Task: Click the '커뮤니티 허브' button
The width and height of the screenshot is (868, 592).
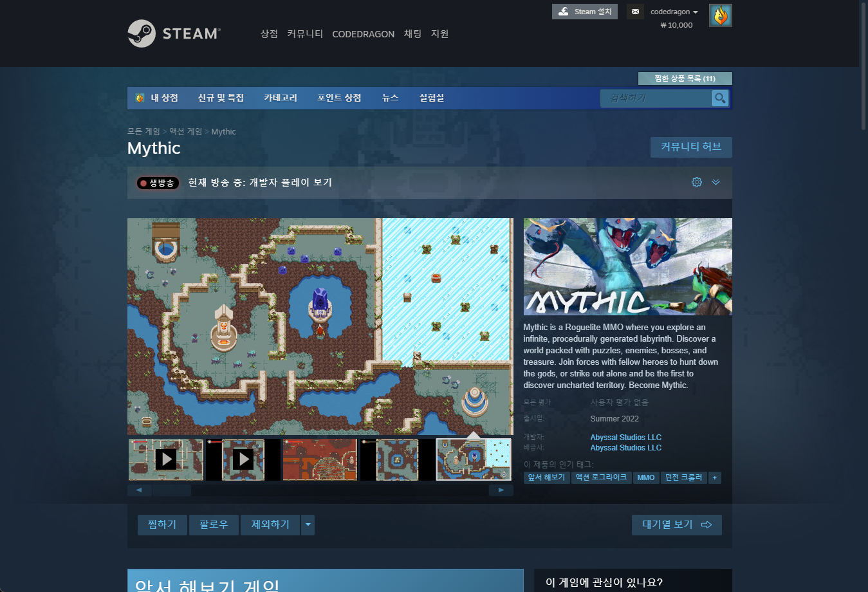Action: click(x=691, y=147)
